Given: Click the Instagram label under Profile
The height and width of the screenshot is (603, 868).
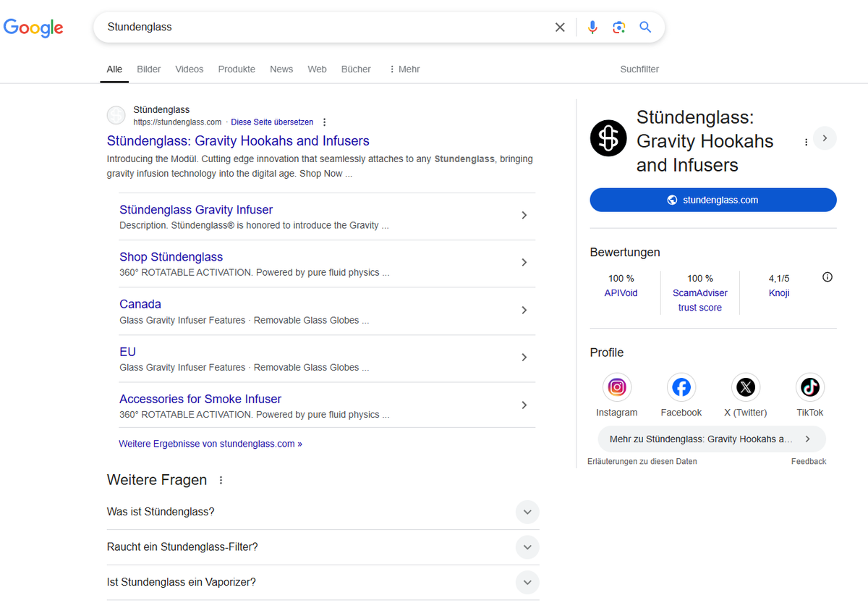Looking at the screenshot, I should click(617, 413).
